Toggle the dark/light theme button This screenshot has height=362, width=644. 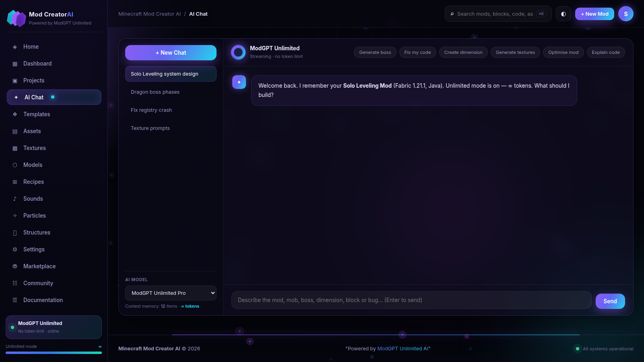click(x=563, y=14)
